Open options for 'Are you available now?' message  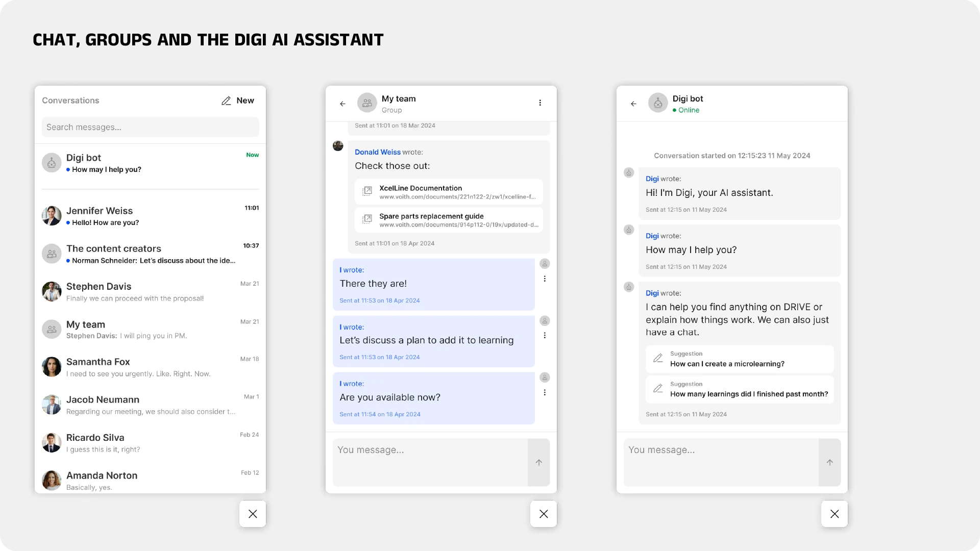tap(545, 393)
